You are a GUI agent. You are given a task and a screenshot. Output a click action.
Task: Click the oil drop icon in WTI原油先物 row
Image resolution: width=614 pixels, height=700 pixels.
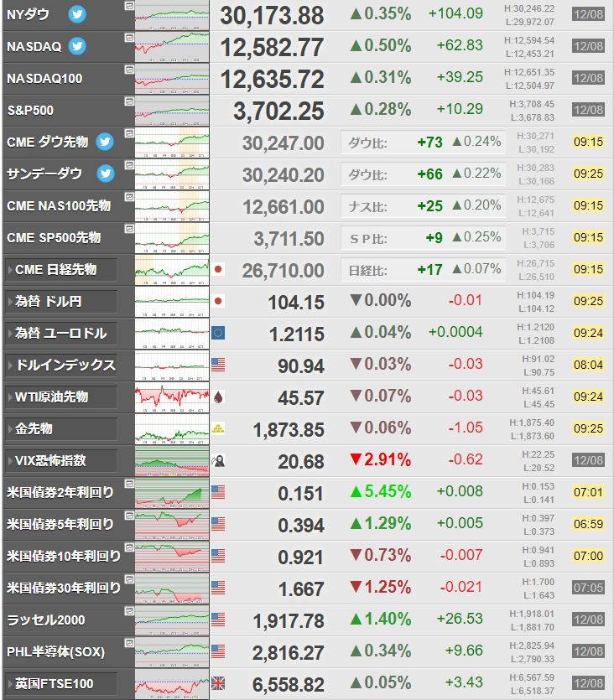tap(218, 397)
